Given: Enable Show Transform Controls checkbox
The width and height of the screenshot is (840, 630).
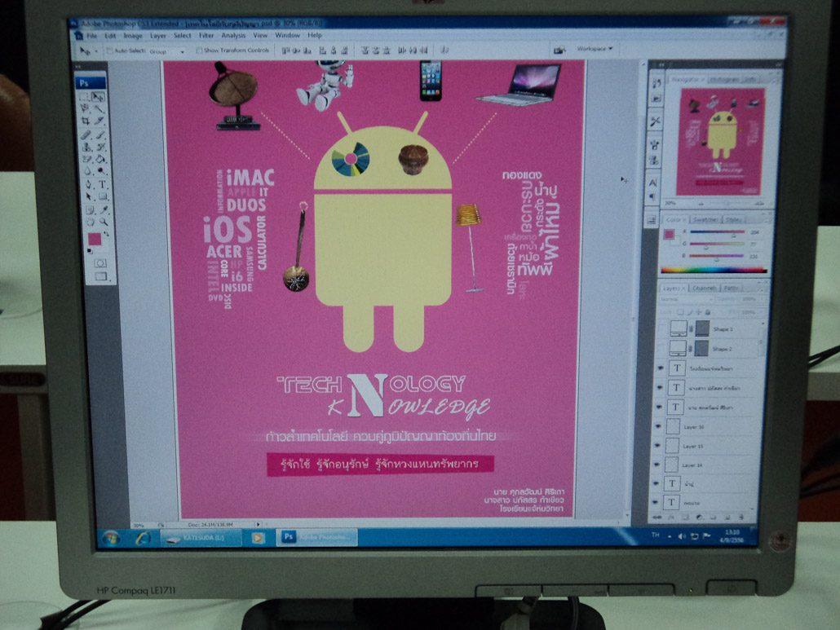Looking at the screenshot, I should tap(199, 51).
